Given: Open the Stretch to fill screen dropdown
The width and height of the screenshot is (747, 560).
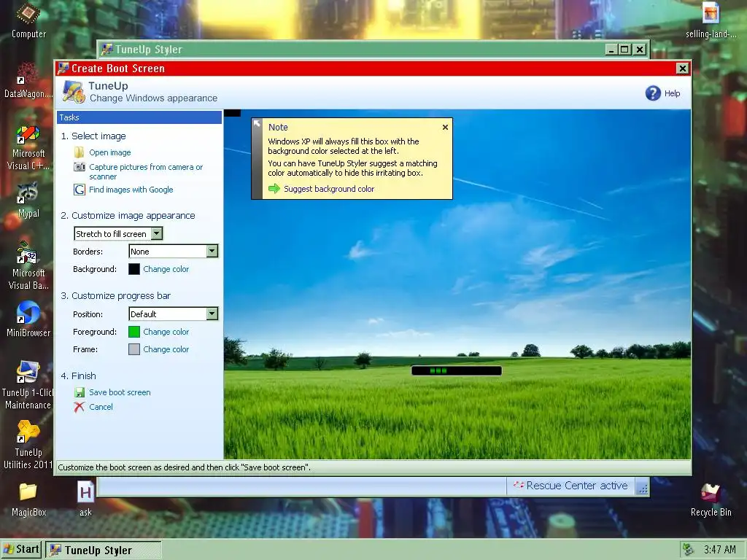Looking at the screenshot, I should click(157, 234).
